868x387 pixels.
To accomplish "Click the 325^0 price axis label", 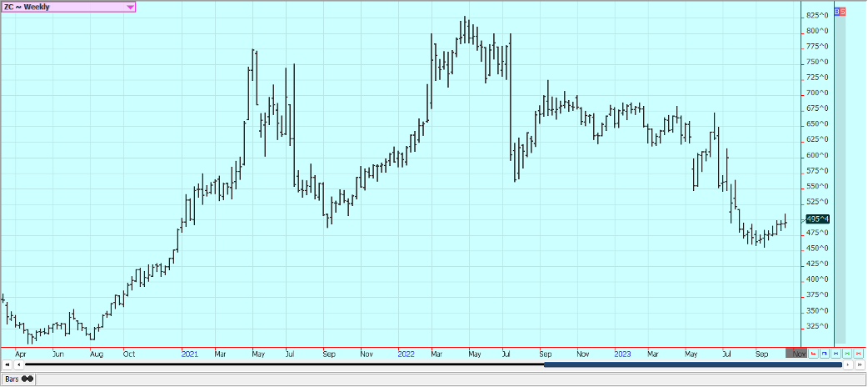I will coord(817,326).
